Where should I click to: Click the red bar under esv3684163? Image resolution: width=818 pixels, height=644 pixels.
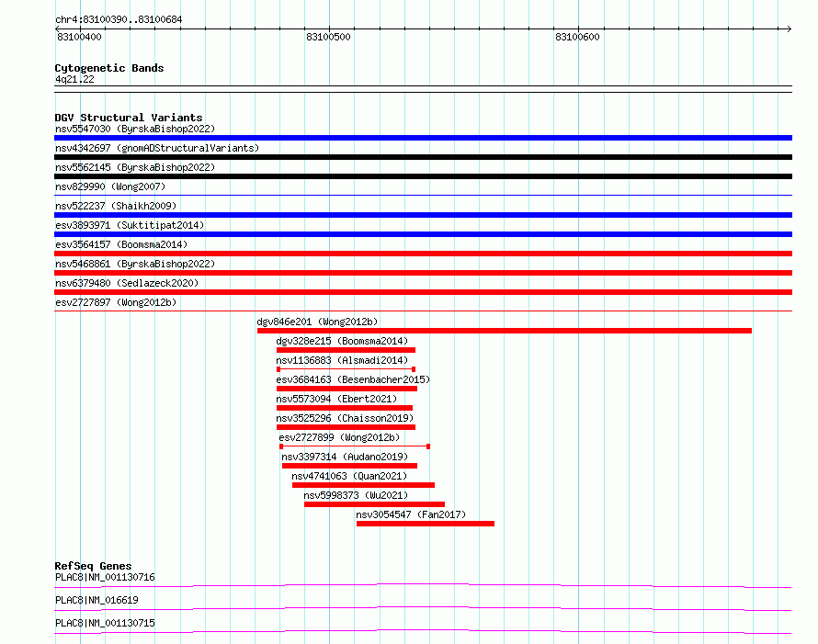point(347,389)
